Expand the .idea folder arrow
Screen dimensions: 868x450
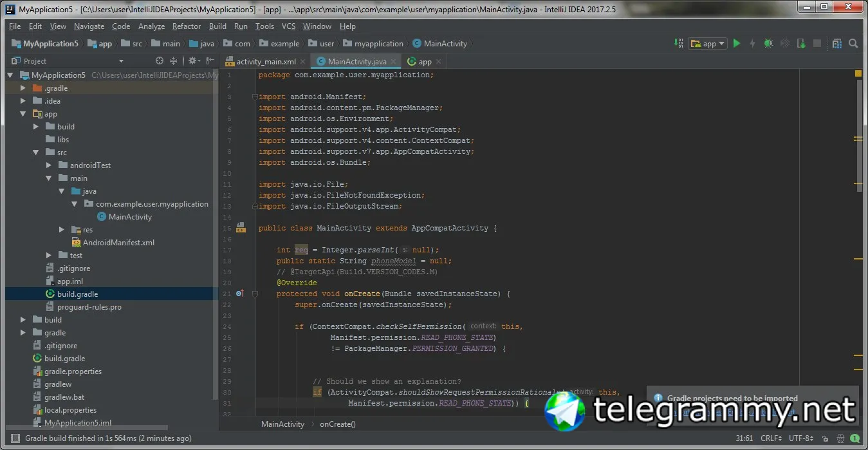click(23, 101)
